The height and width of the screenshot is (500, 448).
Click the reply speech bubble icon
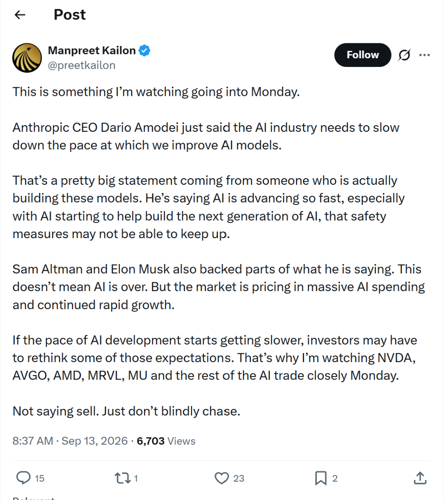(23, 478)
